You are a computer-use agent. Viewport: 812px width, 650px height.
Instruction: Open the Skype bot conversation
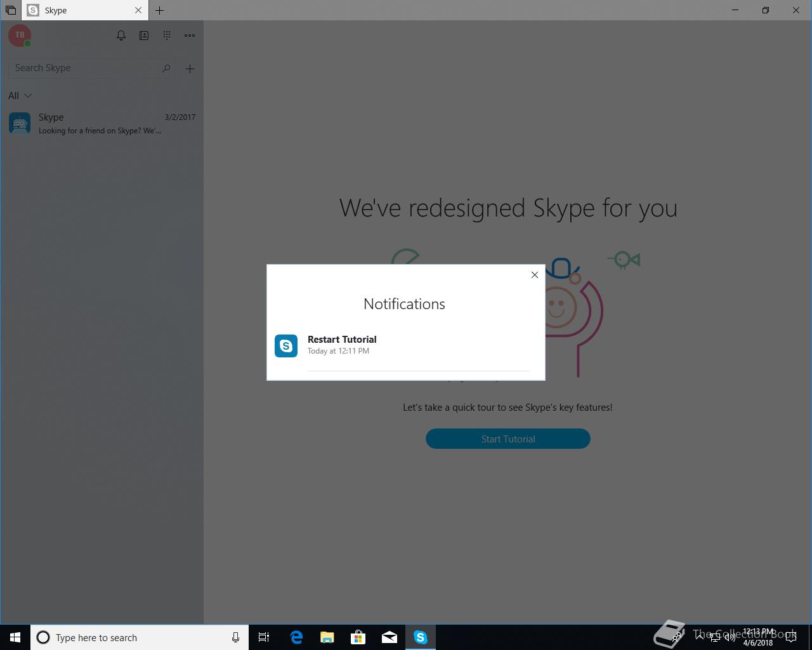(101, 123)
